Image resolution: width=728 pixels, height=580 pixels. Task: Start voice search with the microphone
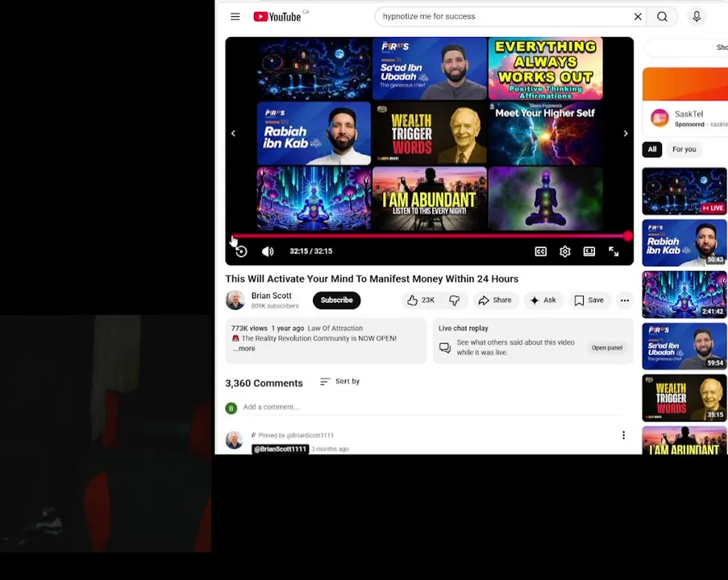[x=697, y=17]
